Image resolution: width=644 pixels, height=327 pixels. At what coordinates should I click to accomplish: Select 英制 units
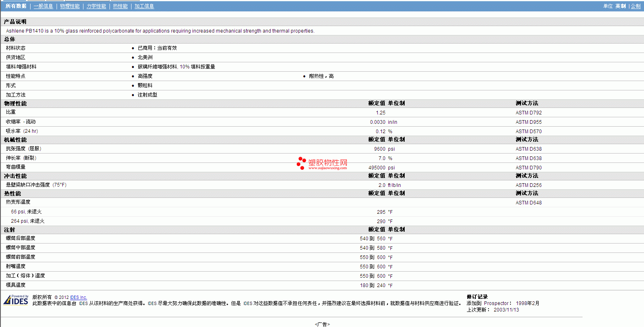coord(620,6)
